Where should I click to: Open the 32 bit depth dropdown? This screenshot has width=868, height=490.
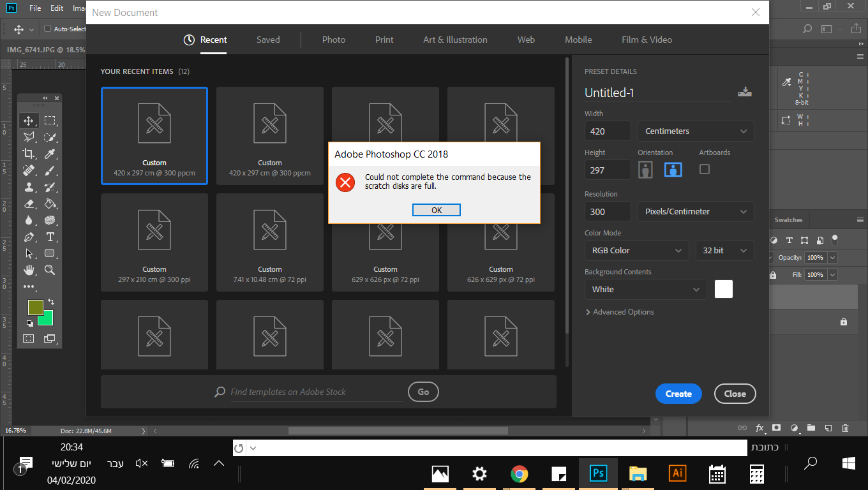coord(724,251)
